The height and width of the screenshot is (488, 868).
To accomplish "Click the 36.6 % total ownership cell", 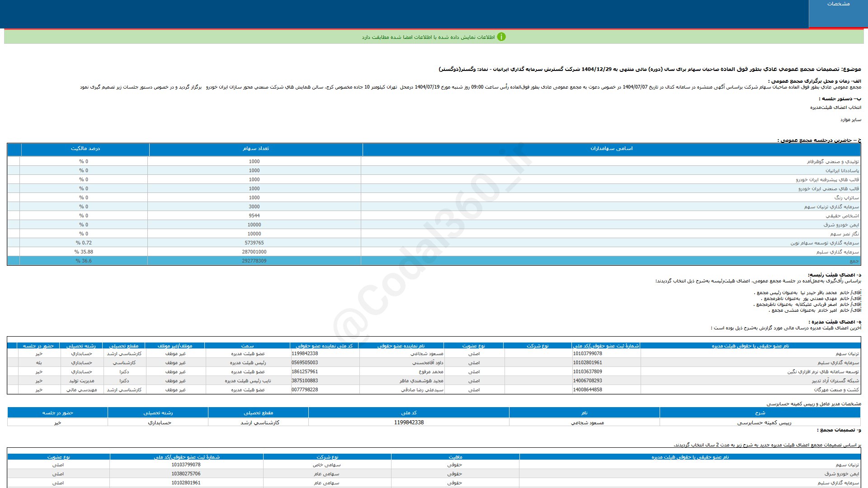I will [x=84, y=261].
